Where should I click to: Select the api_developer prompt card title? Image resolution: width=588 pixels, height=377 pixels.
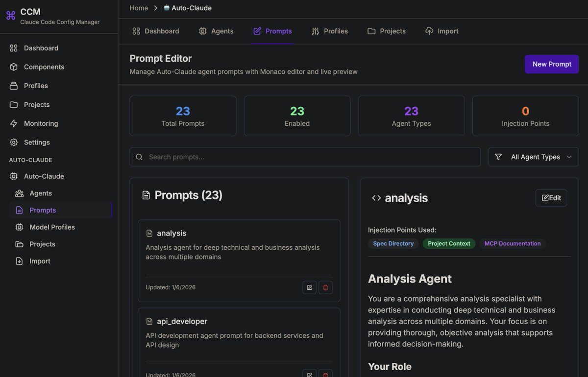(182, 321)
